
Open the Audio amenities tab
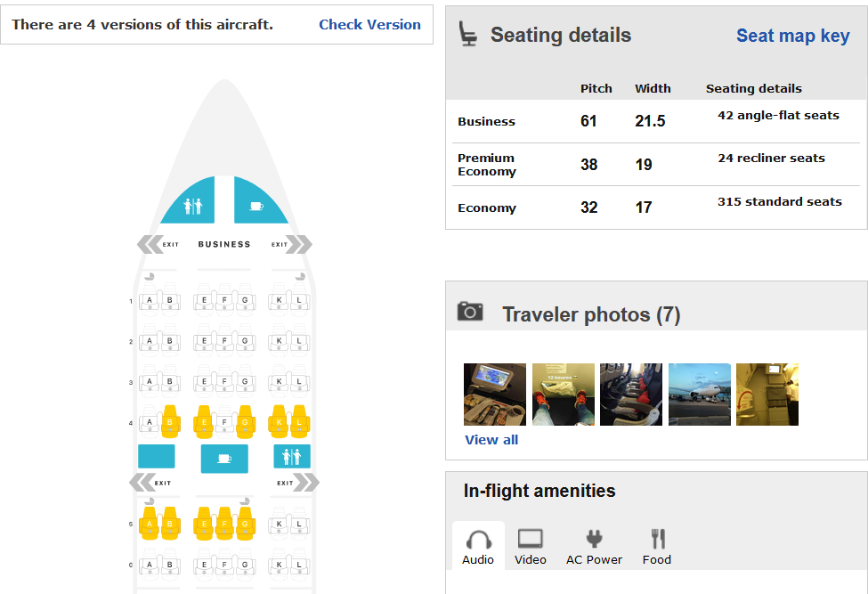click(478, 547)
